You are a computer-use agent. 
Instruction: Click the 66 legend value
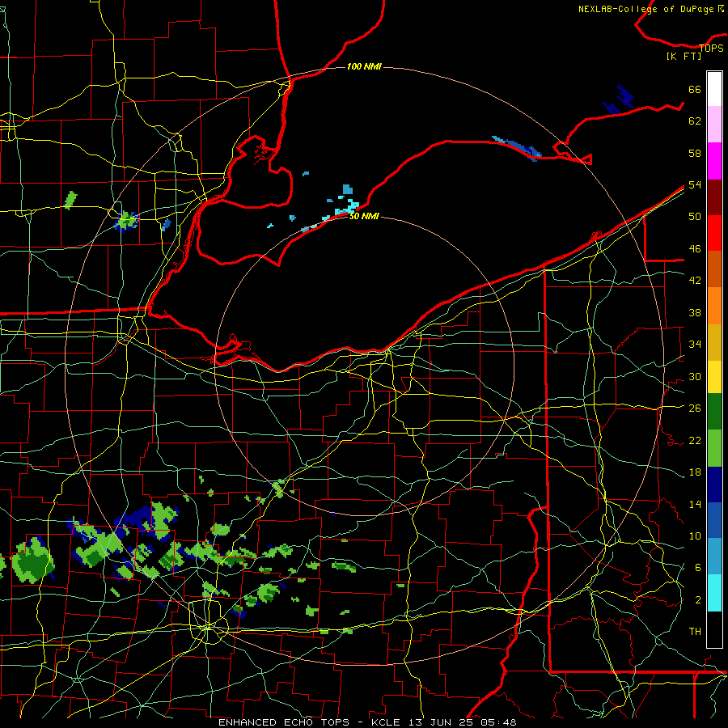tap(695, 89)
